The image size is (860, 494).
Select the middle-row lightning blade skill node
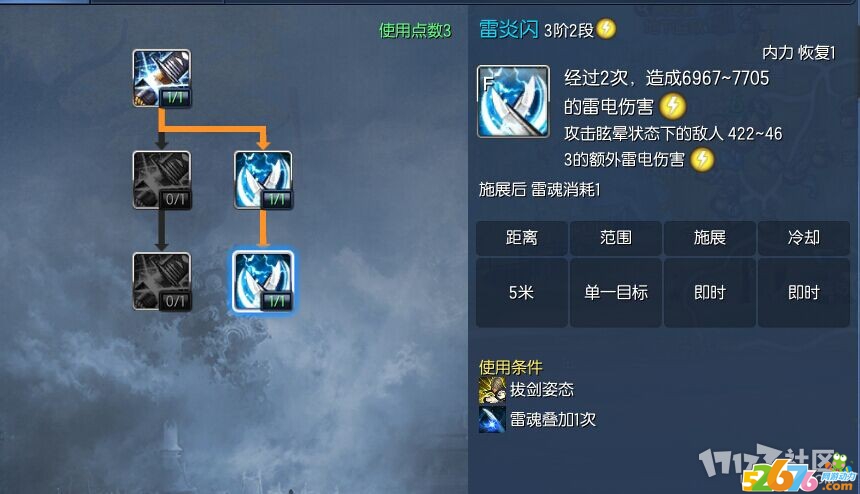(x=263, y=180)
